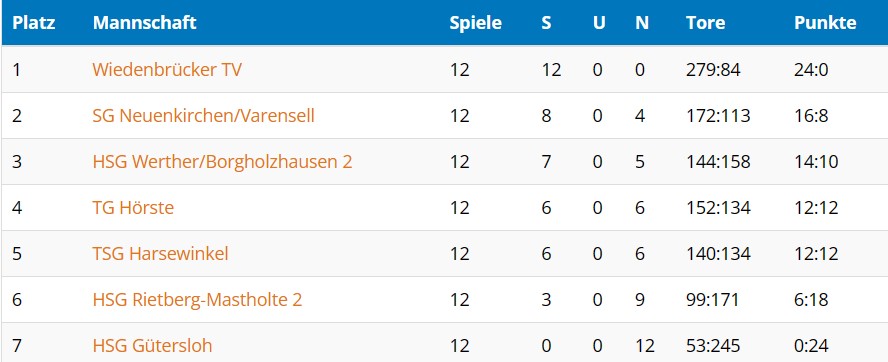Open TSG Harsewinkel team page

160,254
